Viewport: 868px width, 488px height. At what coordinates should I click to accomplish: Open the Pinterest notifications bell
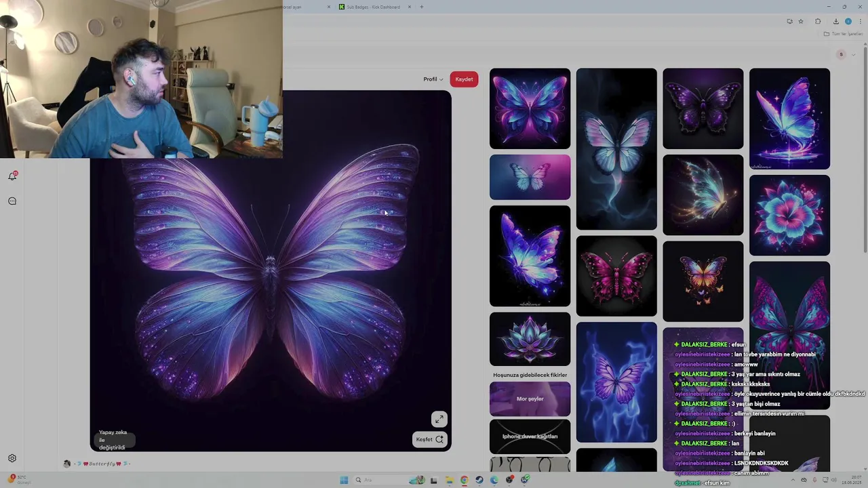click(x=12, y=176)
